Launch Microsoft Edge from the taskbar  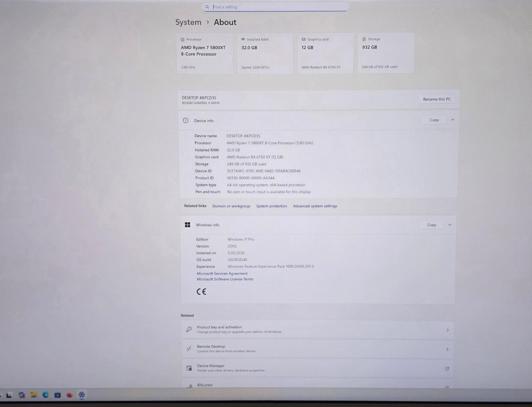(46, 395)
